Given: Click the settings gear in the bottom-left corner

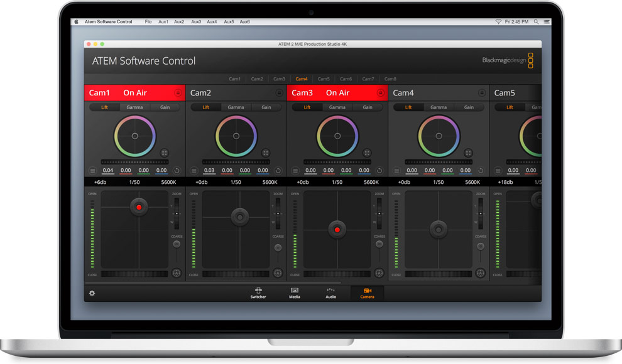Looking at the screenshot, I should 92,292.
